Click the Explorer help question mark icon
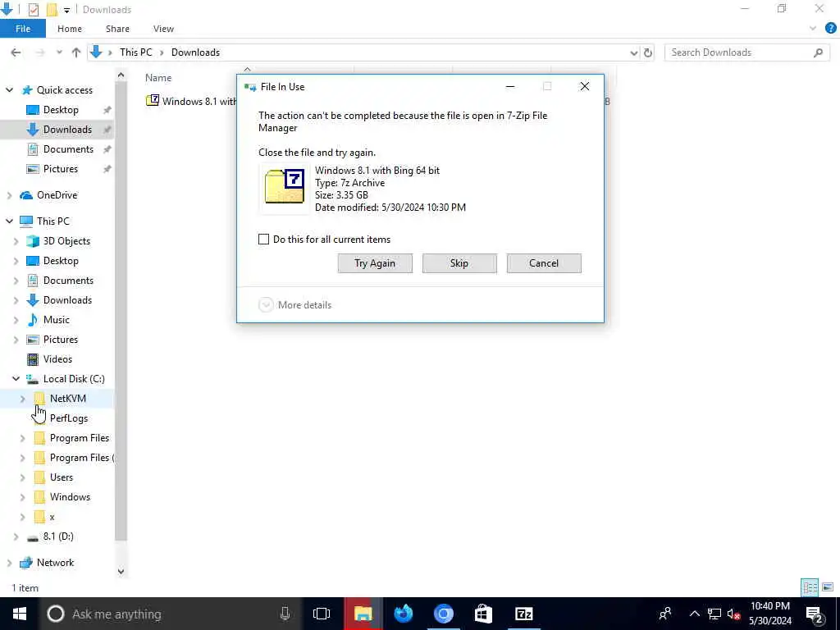The image size is (840, 630). (x=830, y=29)
